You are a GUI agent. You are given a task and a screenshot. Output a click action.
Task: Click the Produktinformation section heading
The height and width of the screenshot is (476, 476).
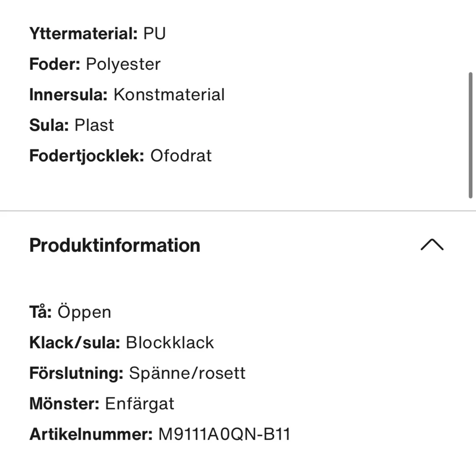[x=115, y=245]
